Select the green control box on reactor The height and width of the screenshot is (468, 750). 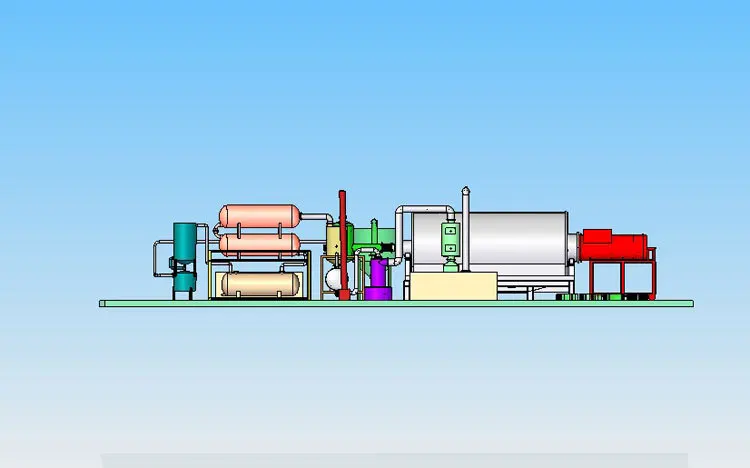point(449,238)
